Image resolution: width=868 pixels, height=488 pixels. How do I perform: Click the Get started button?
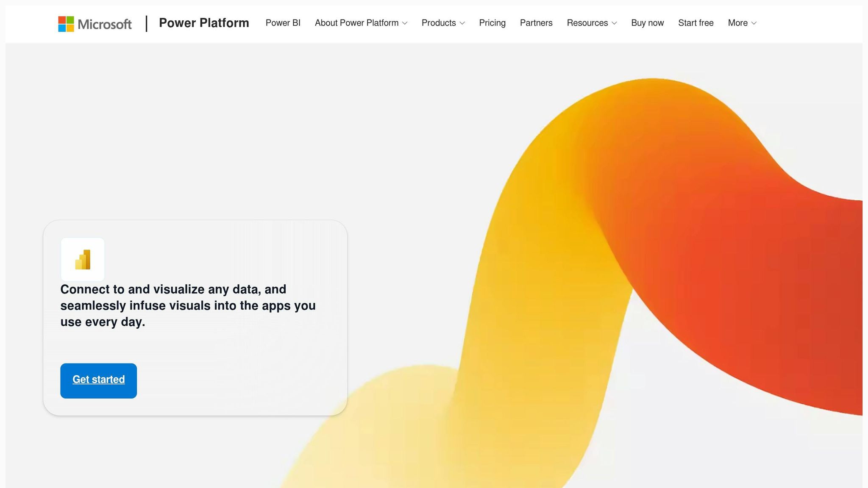(x=98, y=380)
